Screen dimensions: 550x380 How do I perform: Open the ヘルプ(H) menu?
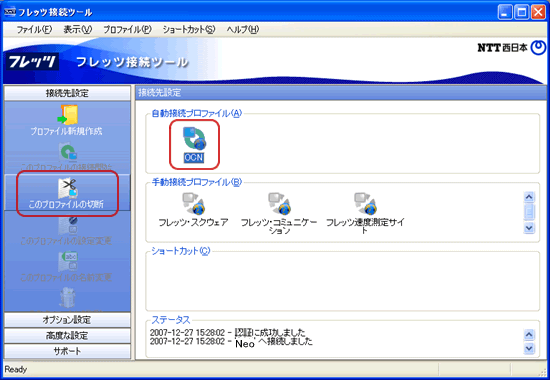(243, 30)
